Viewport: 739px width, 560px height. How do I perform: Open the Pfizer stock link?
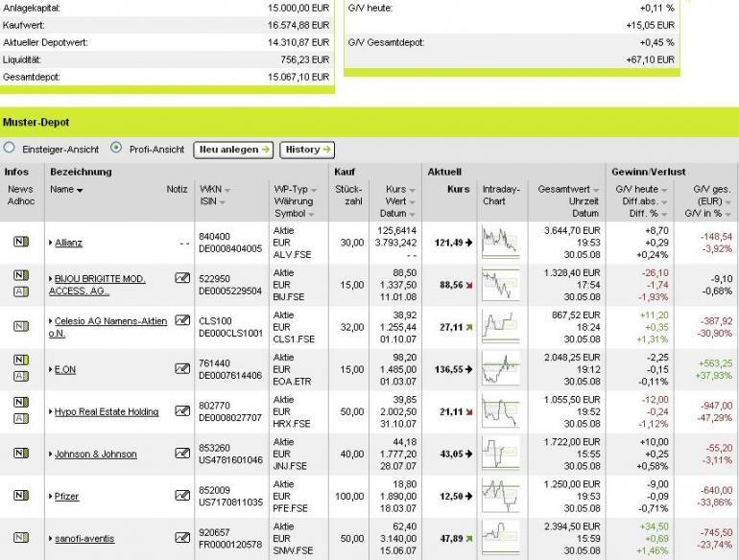pyautogui.click(x=66, y=497)
